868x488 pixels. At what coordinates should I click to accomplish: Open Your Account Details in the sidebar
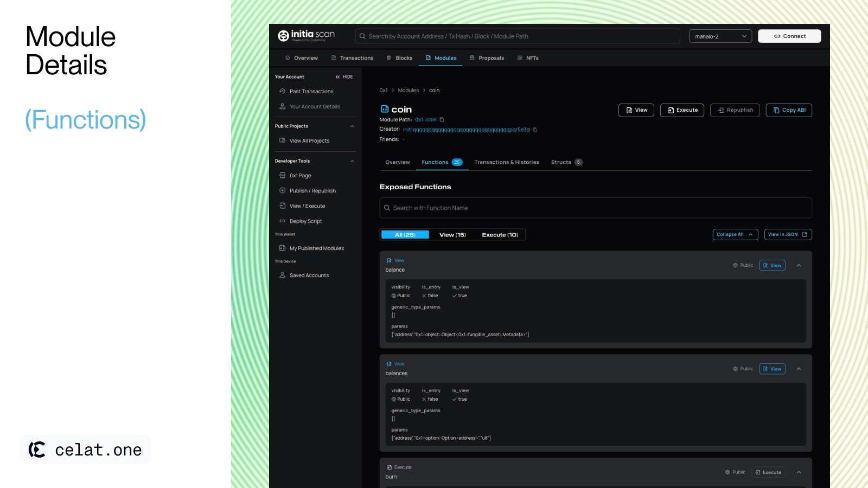tap(315, 107)
